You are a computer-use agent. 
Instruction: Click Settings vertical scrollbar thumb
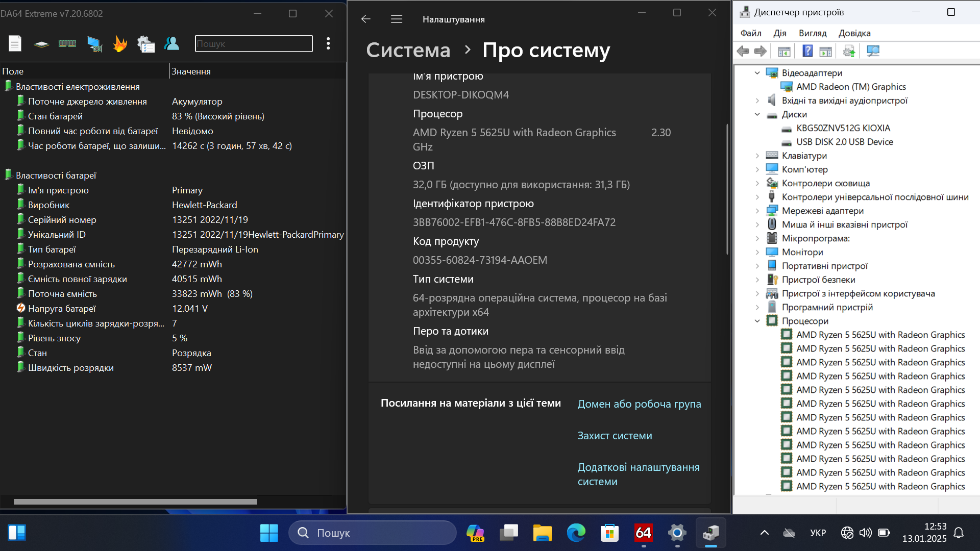727,189
